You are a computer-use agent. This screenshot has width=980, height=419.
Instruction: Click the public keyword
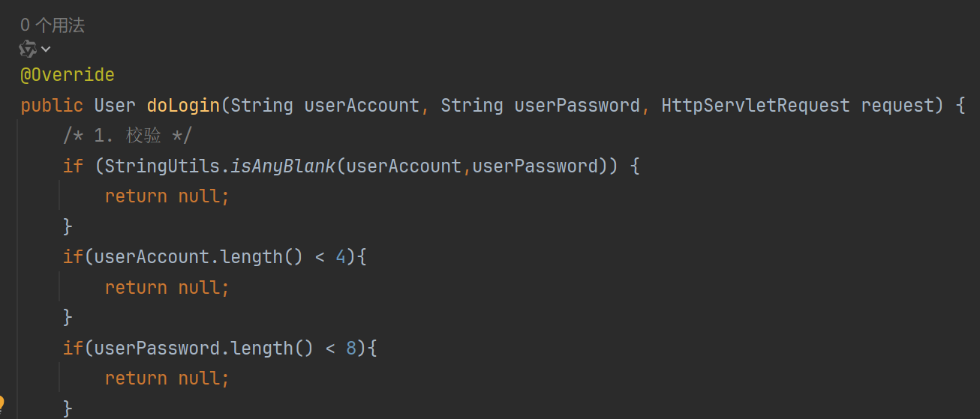coord(52,106)
